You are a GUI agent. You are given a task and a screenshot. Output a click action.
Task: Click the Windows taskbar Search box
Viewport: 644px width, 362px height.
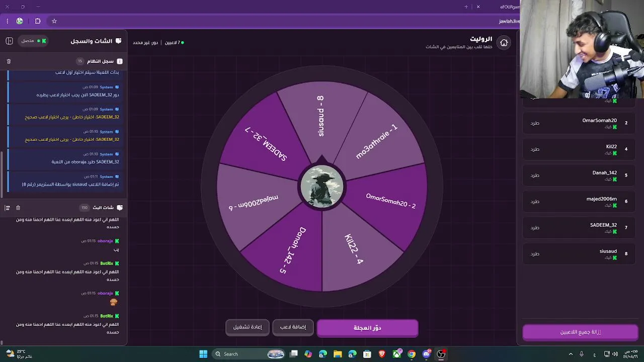[249, 354]
